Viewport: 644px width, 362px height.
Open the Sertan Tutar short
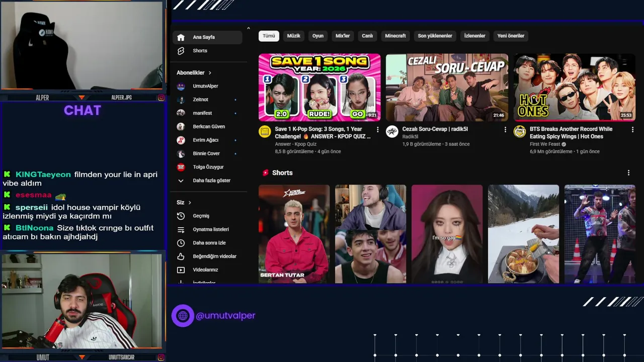tap(294, 234)
